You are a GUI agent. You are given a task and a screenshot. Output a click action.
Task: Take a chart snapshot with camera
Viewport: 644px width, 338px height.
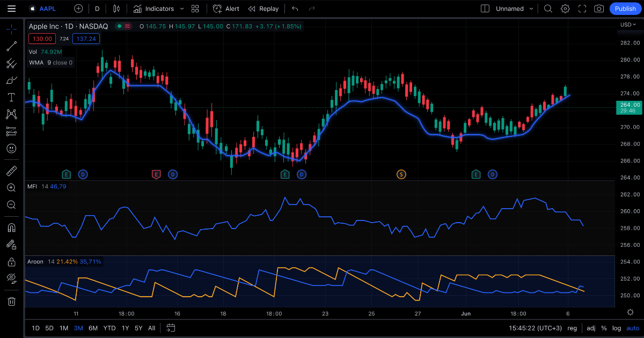click(599, 9)
